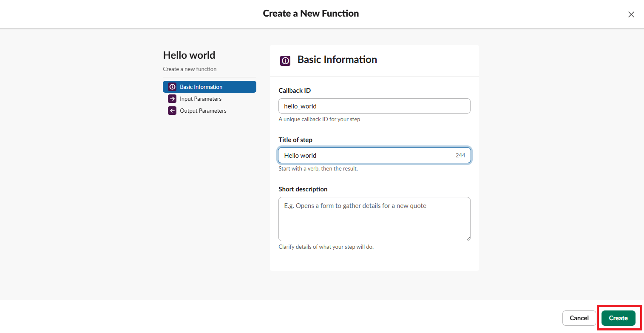Click the Short description text area
Screen dimensions: 644x333
[x=374, y=219]
